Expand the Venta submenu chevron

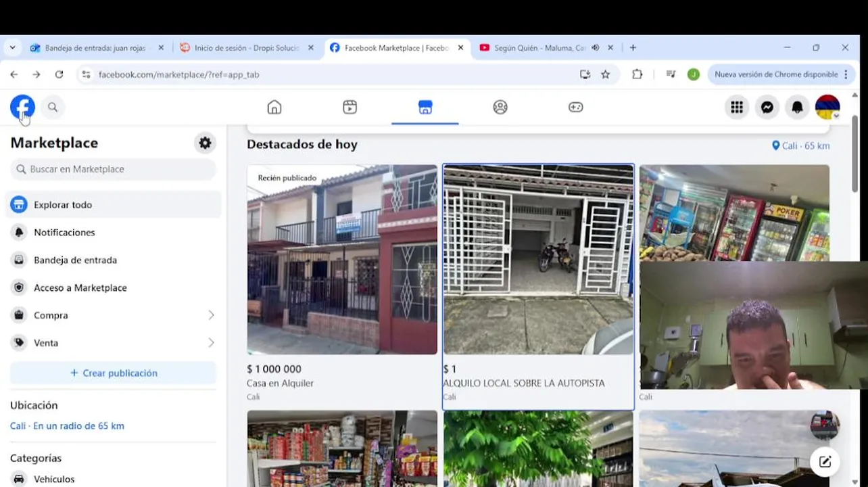tap(211, 343)
